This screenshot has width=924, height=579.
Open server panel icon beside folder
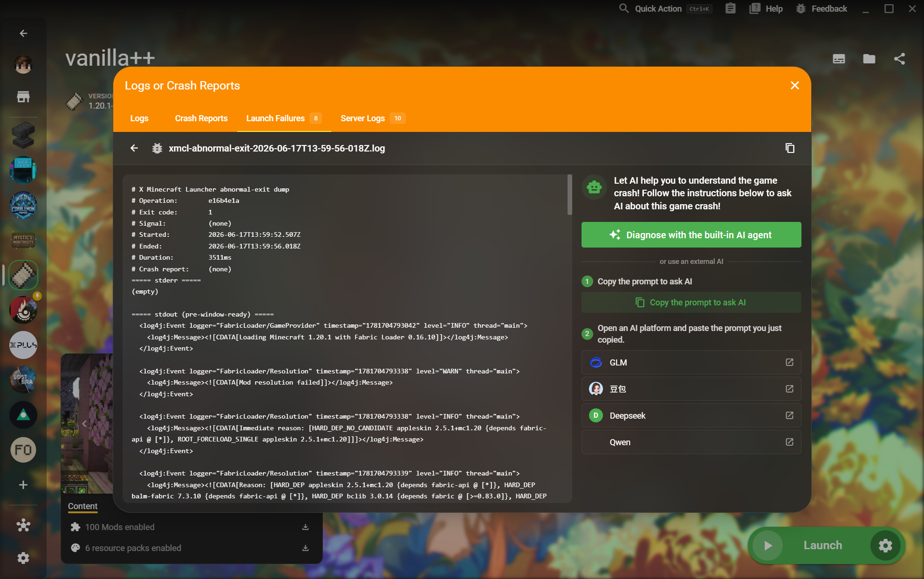839,59
